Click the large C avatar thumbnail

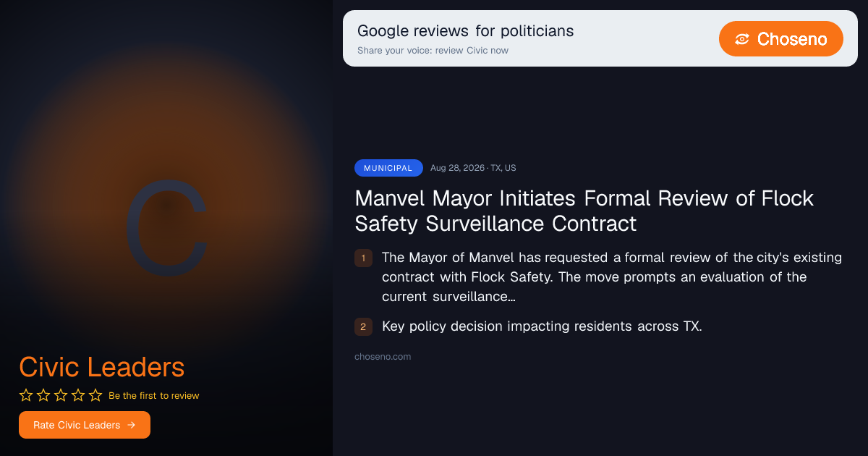click(166, 228)
